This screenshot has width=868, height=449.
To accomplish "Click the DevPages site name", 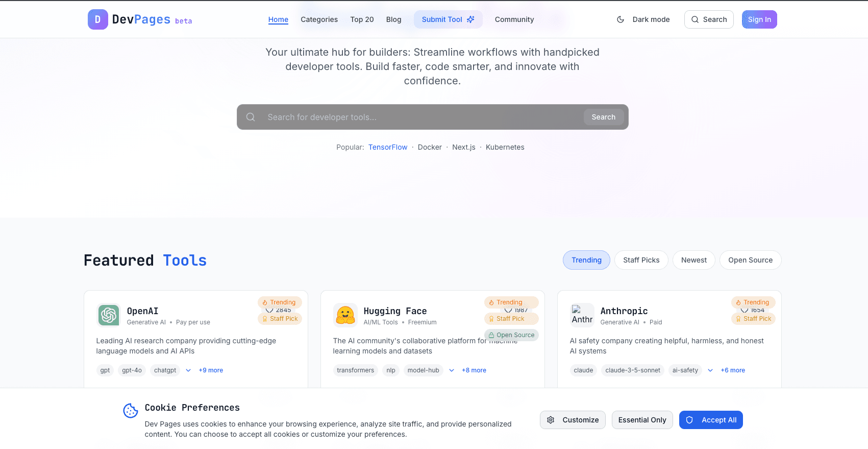I will pyautogui.click(x=141, y=19).
